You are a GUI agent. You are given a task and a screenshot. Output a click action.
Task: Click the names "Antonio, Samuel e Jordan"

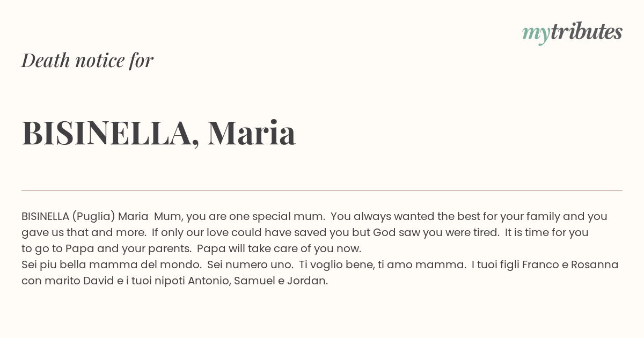click(258, 281)
